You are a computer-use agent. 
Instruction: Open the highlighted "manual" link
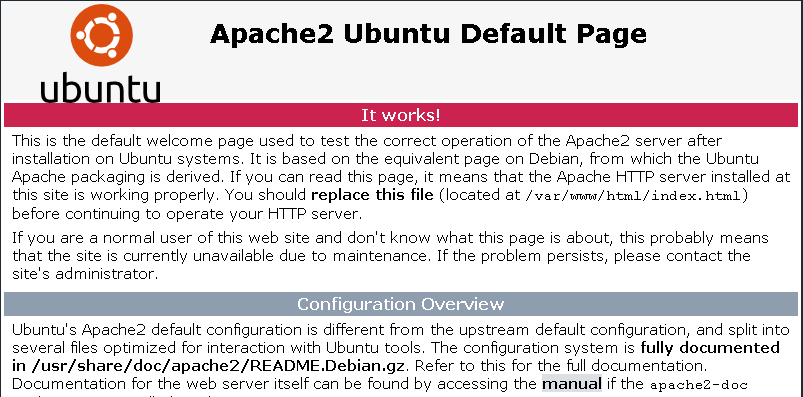point(572,383)
